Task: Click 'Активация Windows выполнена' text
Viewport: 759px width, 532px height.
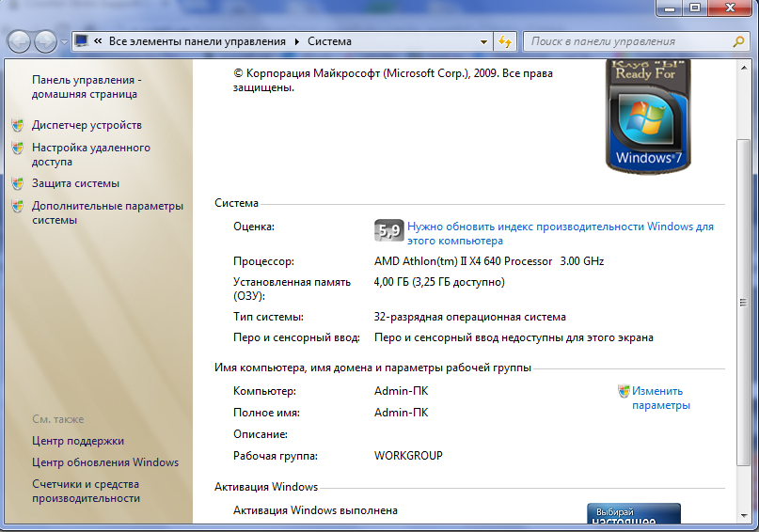Action: coord(315,510)
